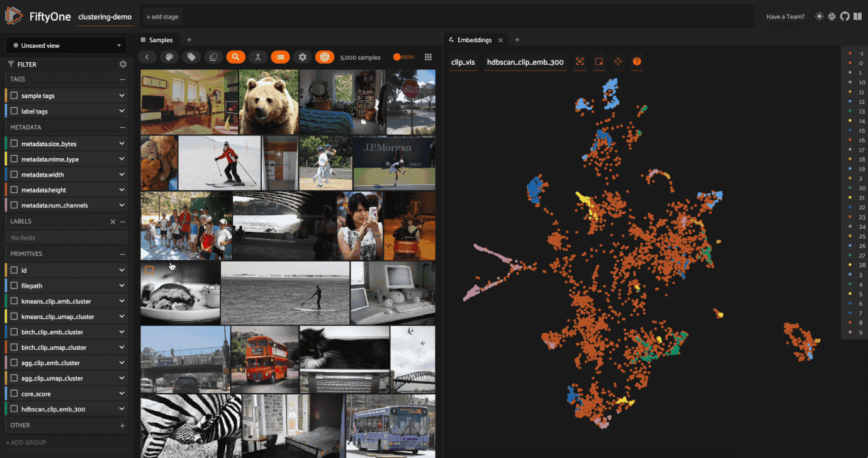Adjust the grid zoom slider
The image size is (868, 458).
pos(397,57)
